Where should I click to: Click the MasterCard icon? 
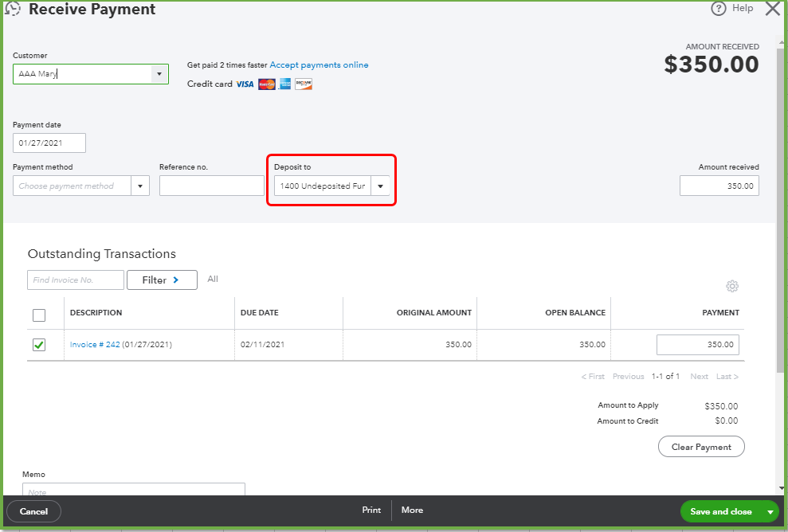coord(265,84)
